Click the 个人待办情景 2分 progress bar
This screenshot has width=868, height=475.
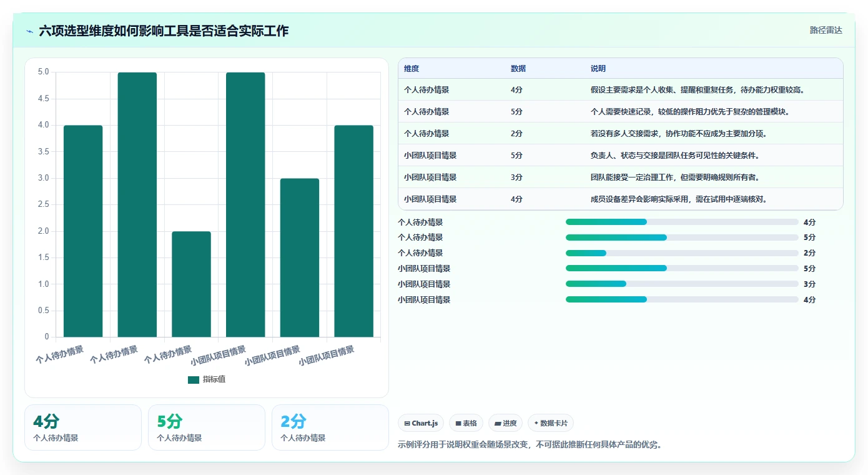(x=682, y=253)
